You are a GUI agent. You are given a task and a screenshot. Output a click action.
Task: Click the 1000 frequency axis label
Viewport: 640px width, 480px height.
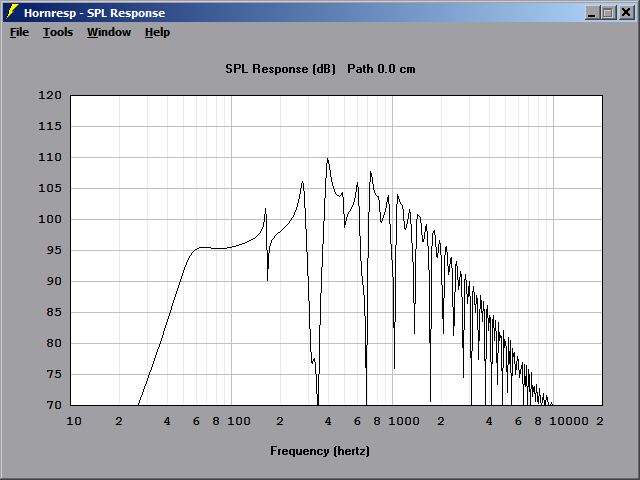pyautogui.click(x=404, y=421)
